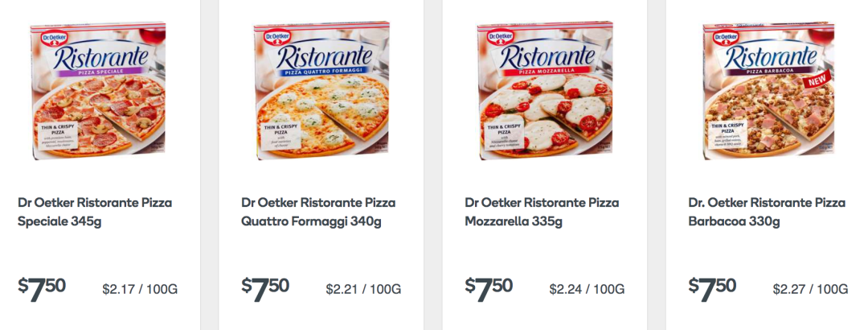Click the $7.50 price of Pizza Barbacoa
The image size is (868, 330).
[x=712, y=288]
